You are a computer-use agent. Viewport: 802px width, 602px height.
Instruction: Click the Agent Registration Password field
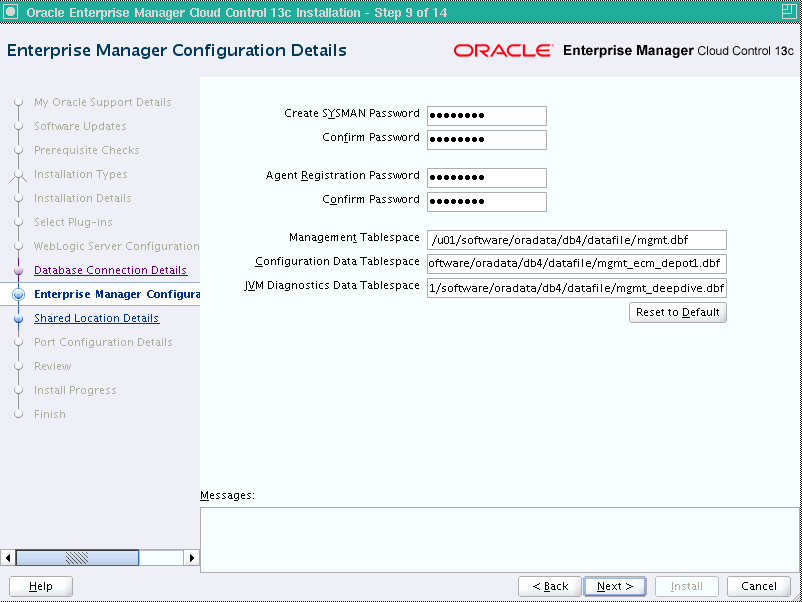click(486, 177)
